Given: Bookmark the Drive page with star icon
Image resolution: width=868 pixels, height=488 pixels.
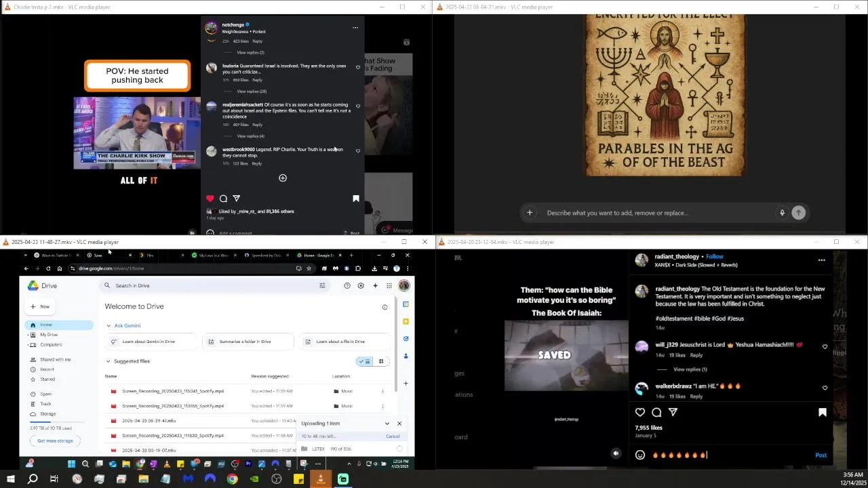Looking at the screenshot, I should [309, 268].
